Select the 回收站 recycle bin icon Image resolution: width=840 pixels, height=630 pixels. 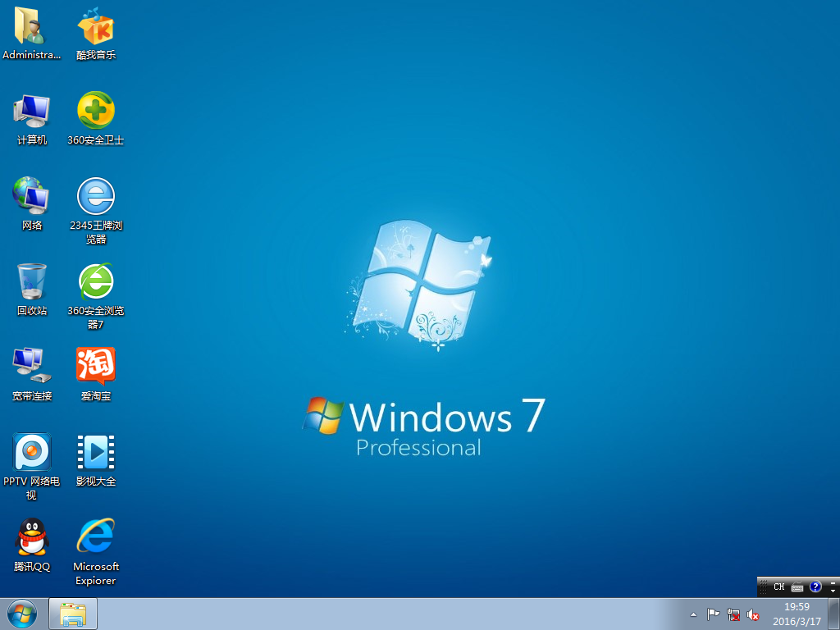click(x=32, y=290)
